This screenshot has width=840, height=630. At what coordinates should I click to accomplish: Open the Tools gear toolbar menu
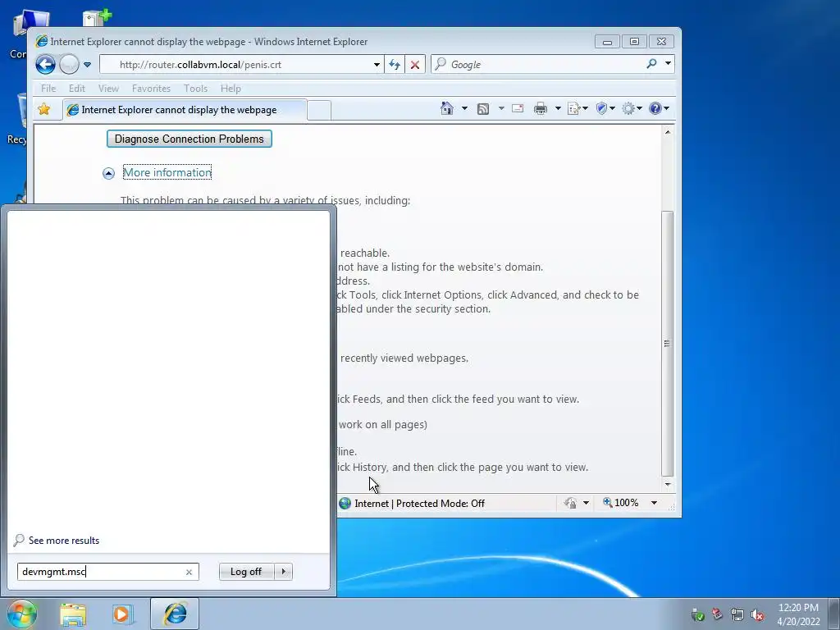pos(632,109)
